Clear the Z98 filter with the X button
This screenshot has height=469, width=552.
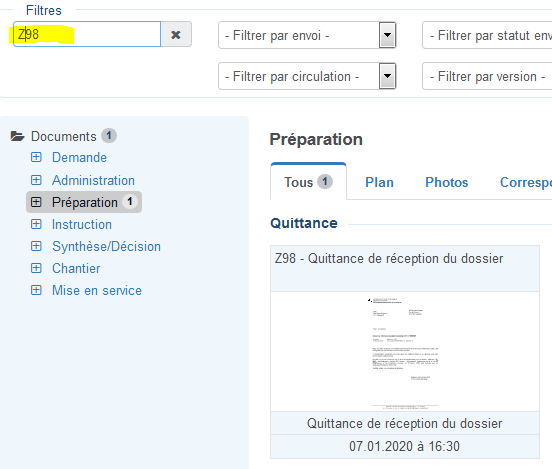coord(176,35)
